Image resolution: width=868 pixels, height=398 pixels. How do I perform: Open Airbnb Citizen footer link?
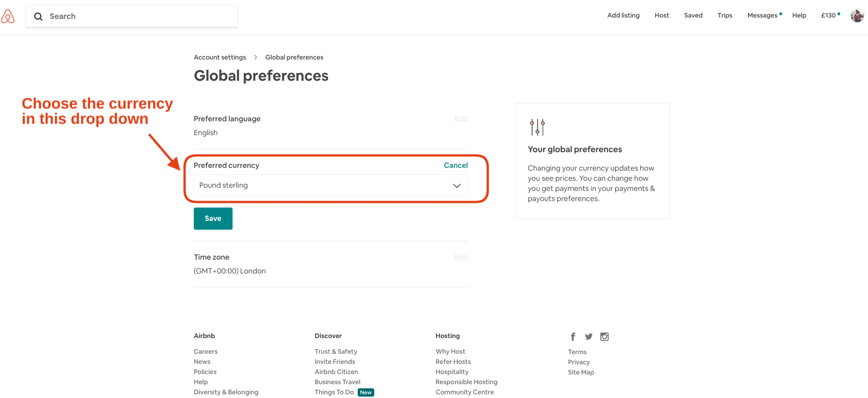[x=336, y=372]
